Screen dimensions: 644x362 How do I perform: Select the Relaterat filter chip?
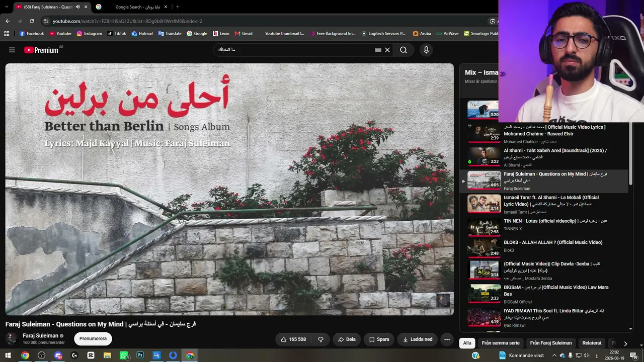(592, 343)
